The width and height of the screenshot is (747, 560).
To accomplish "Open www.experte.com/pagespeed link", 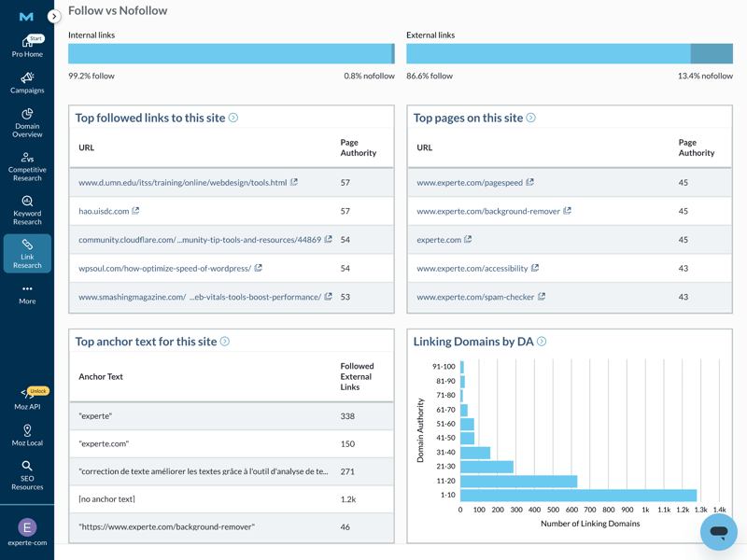I will tap(469, 183).
